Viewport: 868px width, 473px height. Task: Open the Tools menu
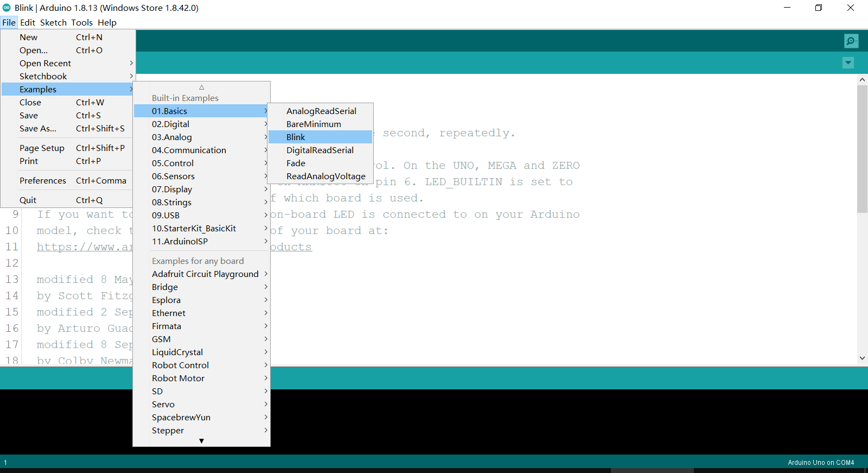pyautogui.click(x=82, y=22)
